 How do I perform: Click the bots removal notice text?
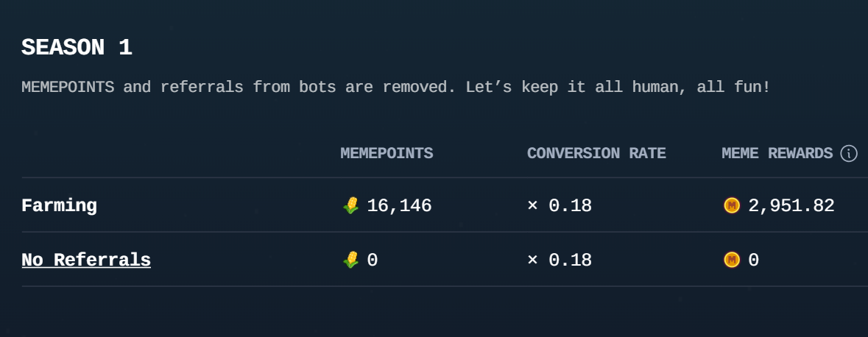tap(396, 88)
